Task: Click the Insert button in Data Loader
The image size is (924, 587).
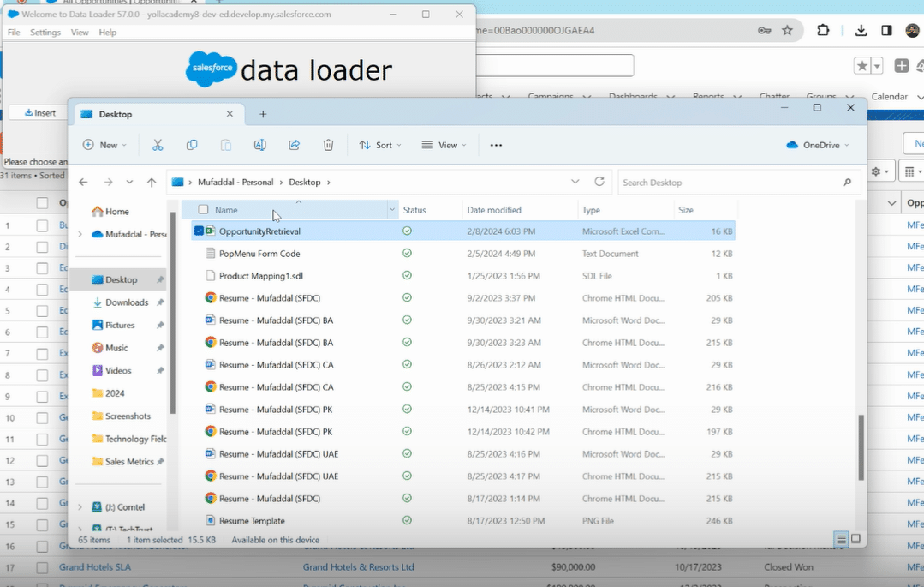Action: pos(40,112)
